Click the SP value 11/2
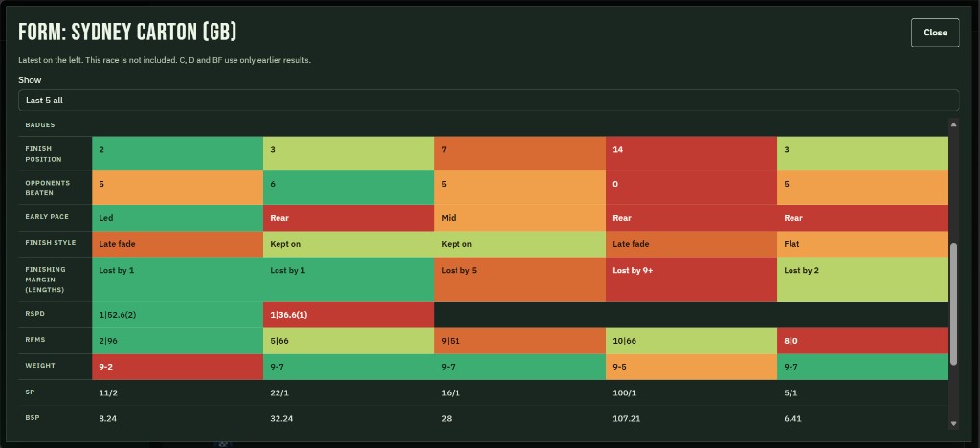 [x=107, y=392]
